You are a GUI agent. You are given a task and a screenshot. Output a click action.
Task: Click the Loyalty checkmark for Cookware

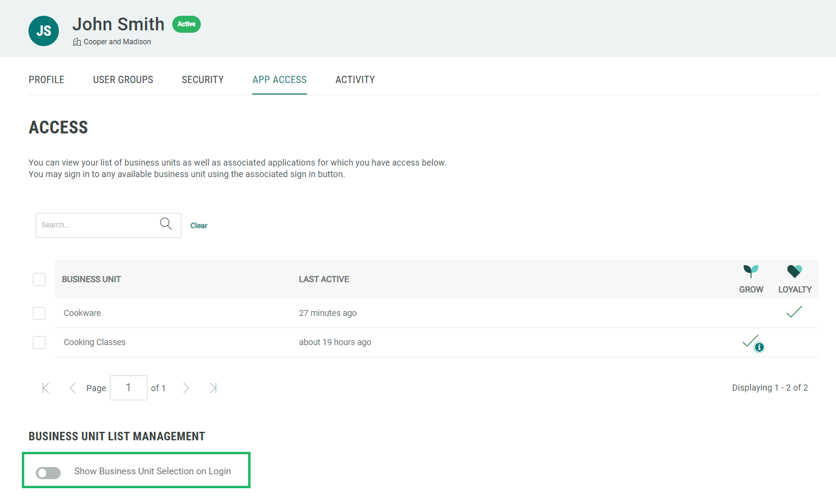pyautogui.click(x=794, y=312)
